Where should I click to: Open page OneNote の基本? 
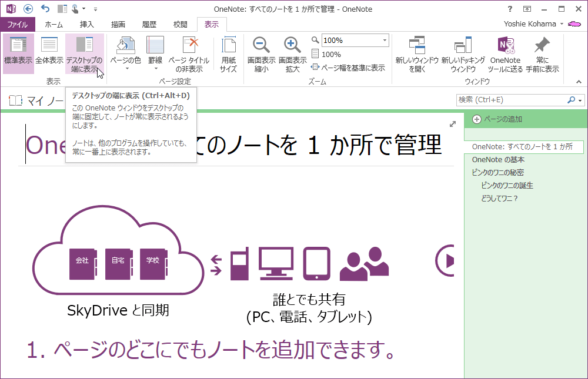point(499,160)
